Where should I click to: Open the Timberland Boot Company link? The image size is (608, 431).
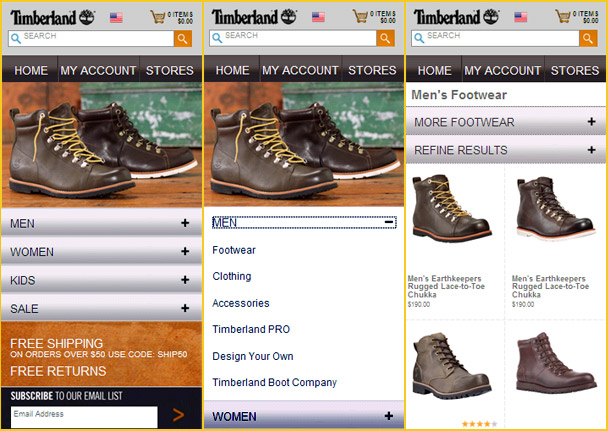(x=275, y=382)
